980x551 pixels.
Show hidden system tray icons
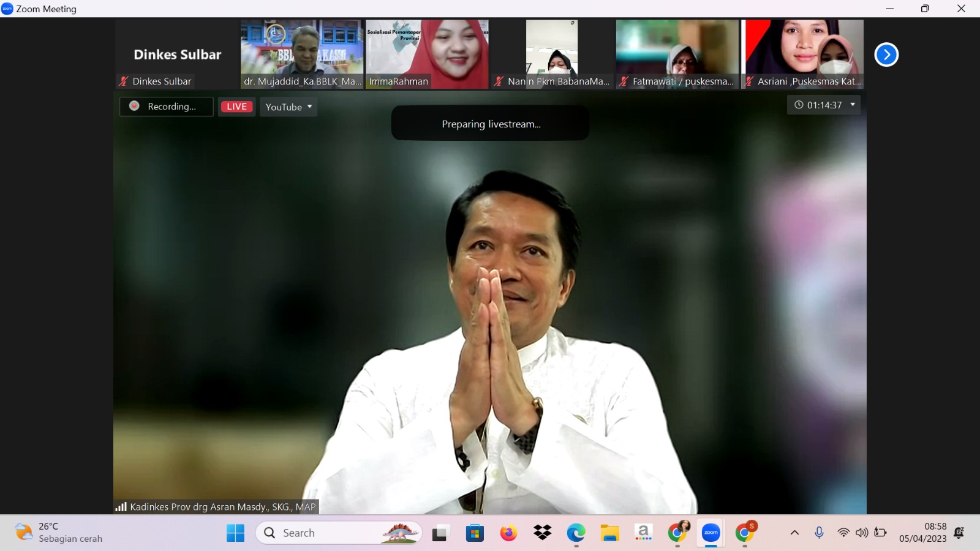[x=794, y=533]
